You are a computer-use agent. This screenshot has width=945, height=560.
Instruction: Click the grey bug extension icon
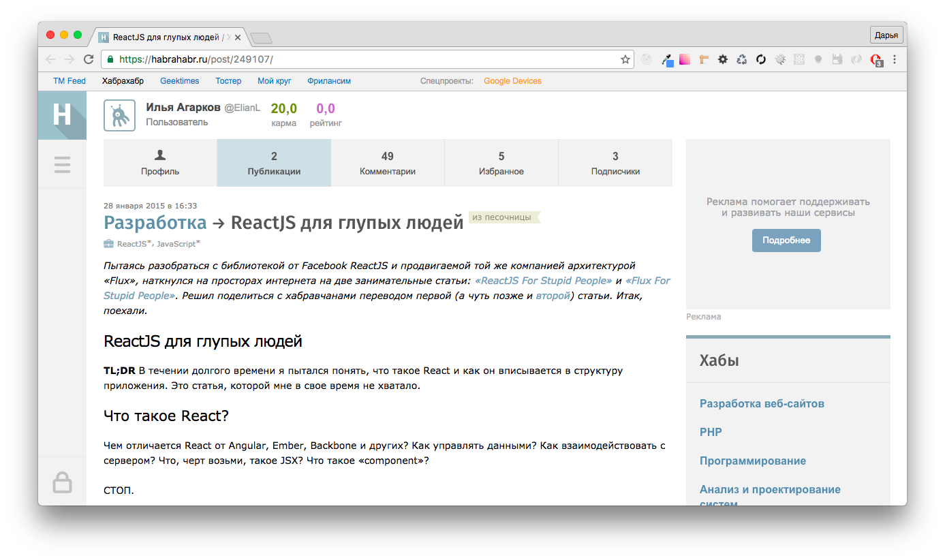coord(780,59)
